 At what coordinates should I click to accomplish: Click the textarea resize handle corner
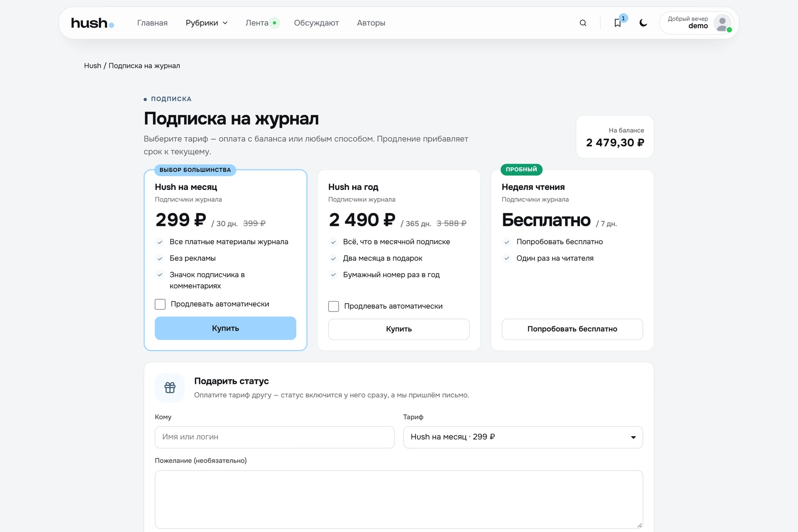pyautogui.click(x=639, y=525)
